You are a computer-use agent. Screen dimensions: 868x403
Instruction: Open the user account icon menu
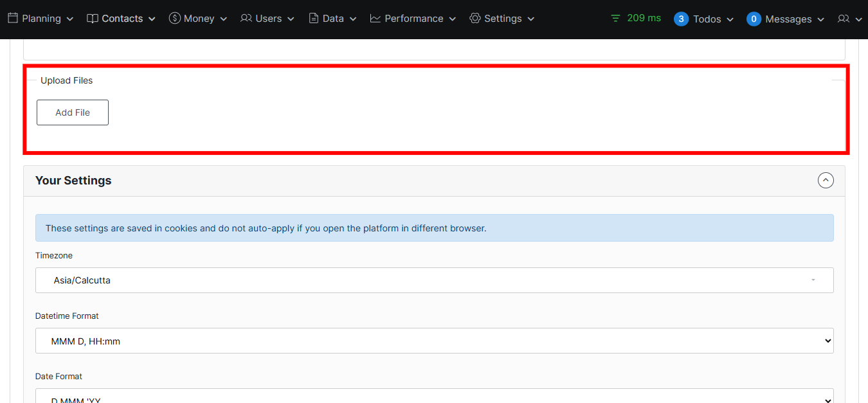[849, 19]
